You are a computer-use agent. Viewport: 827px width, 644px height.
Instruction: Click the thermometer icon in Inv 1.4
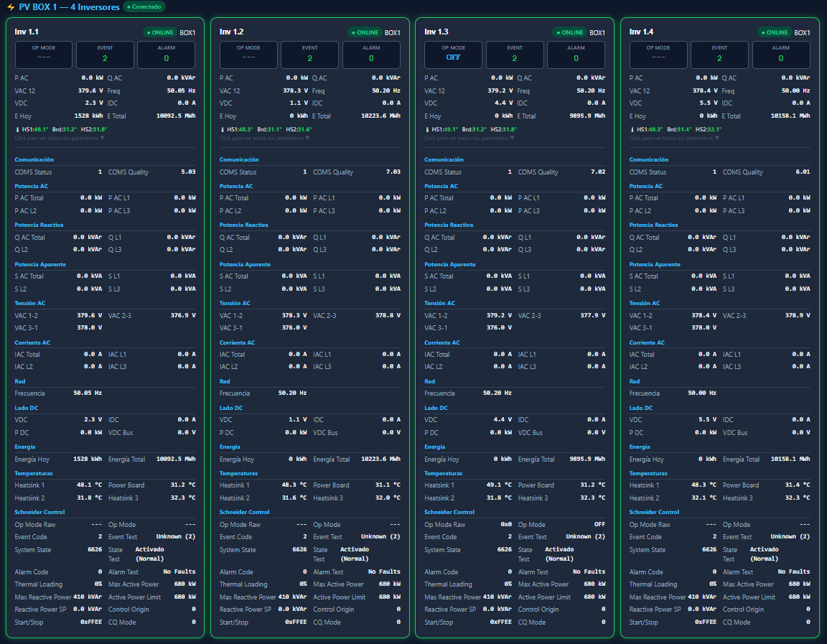pyautogui.click(x=632, y=129)
